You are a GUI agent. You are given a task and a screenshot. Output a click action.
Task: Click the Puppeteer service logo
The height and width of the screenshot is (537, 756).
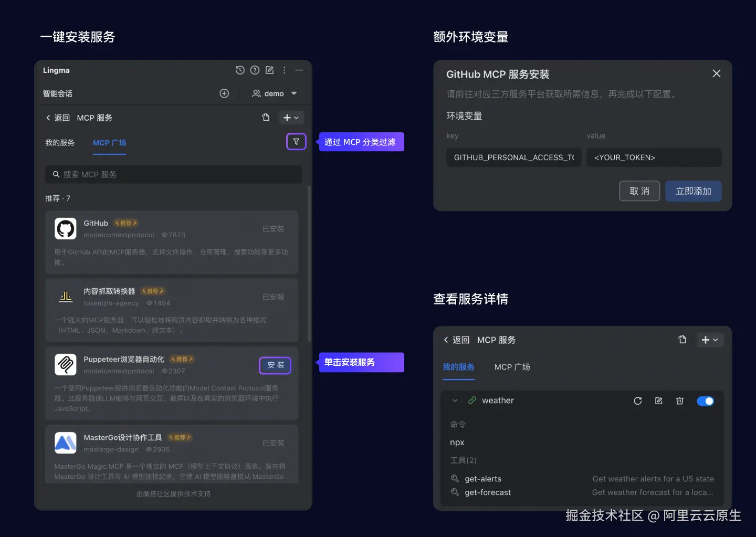pyautogui.click(x=66, y=364)
